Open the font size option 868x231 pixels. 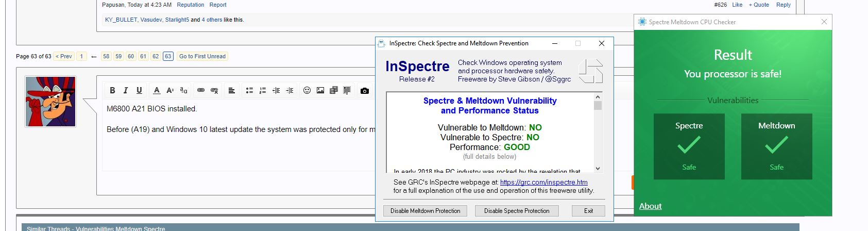(170, 91)
